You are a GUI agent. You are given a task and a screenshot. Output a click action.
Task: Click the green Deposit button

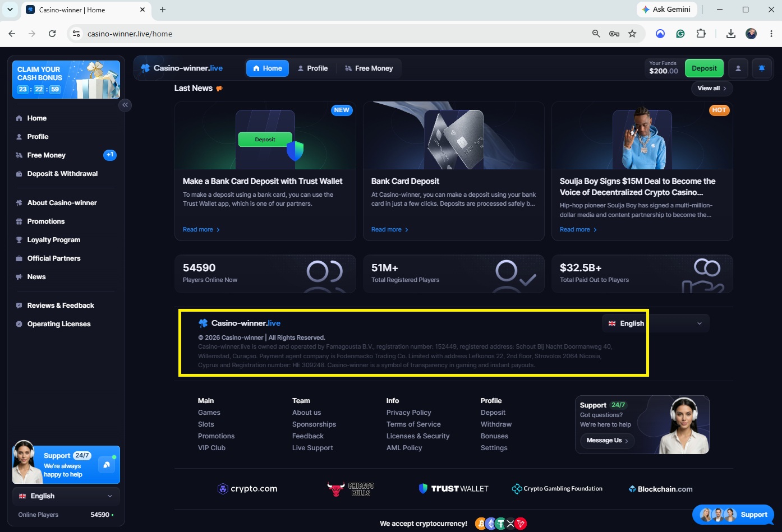(704, 68)
